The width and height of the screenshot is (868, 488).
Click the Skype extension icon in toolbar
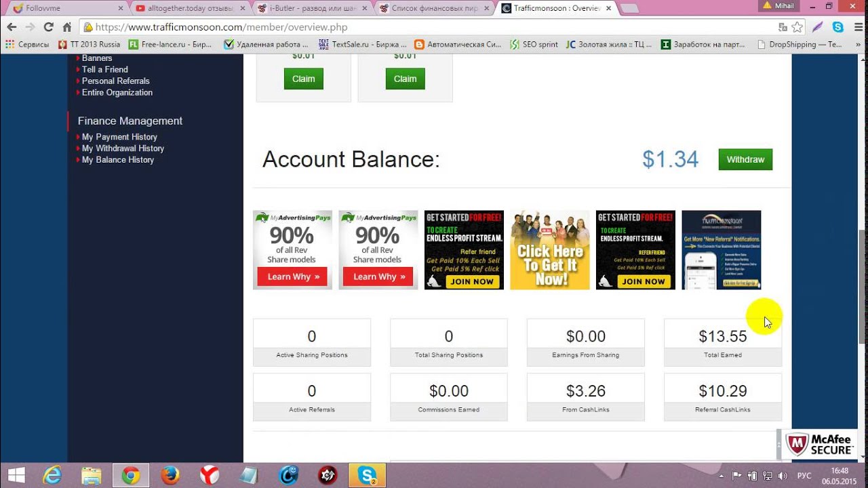pyautogui.click(x=838, y=27)
